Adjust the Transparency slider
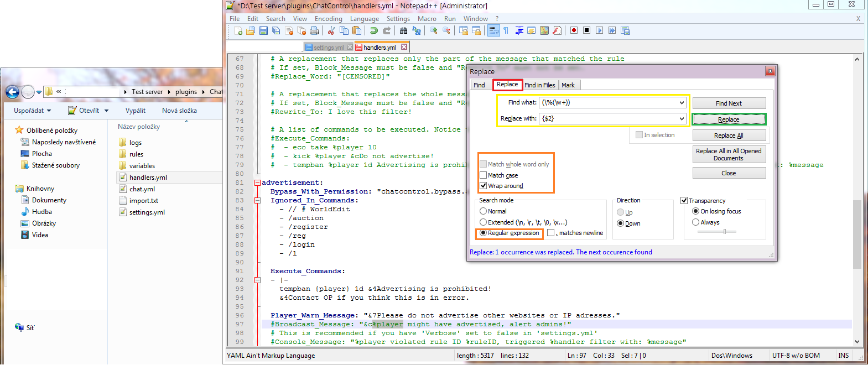The height and width of the screenshot is (365, 868). pyautogui.click(x=724, y=232)
